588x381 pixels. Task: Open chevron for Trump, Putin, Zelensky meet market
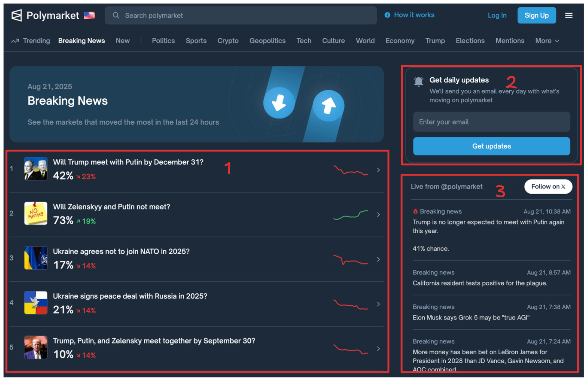click(378, 349)
